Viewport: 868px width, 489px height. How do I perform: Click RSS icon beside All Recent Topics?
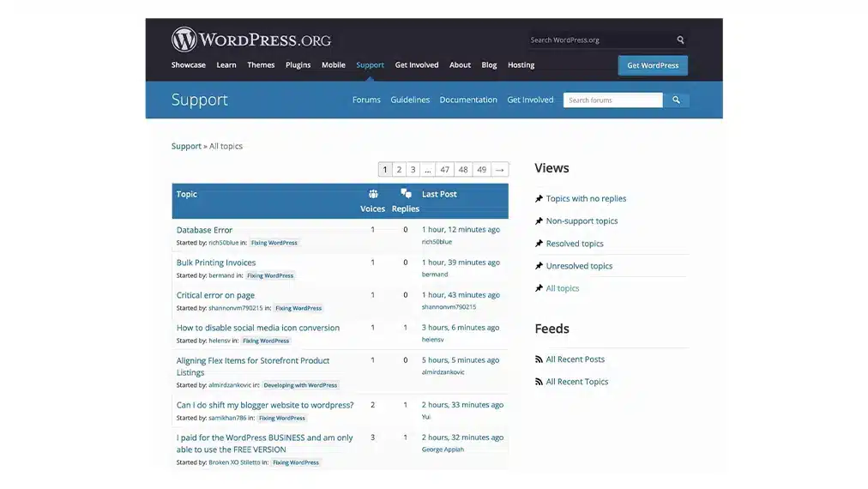click(x=539, y=382)
